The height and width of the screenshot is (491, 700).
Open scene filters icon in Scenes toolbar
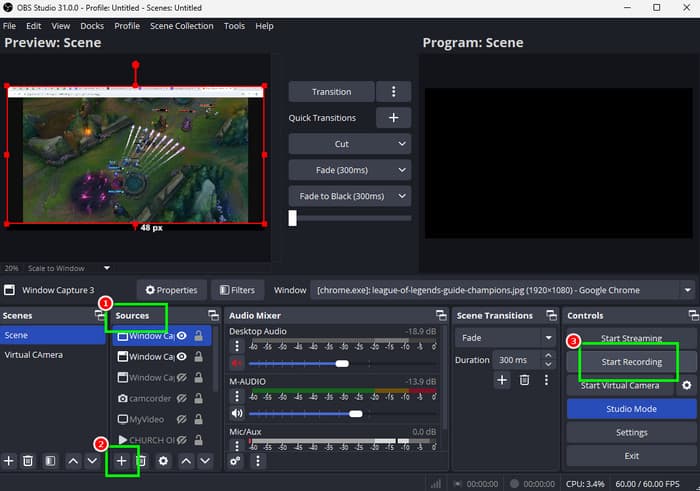click(x=50, y=461)
